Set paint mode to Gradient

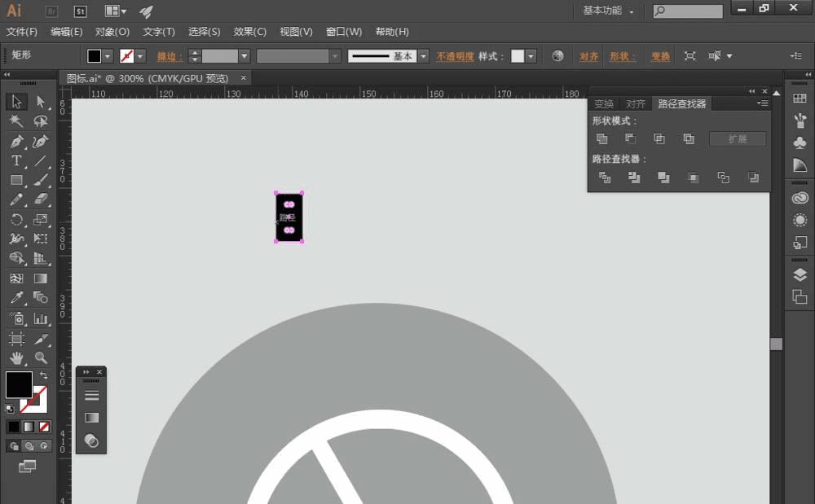coord(29,427)
